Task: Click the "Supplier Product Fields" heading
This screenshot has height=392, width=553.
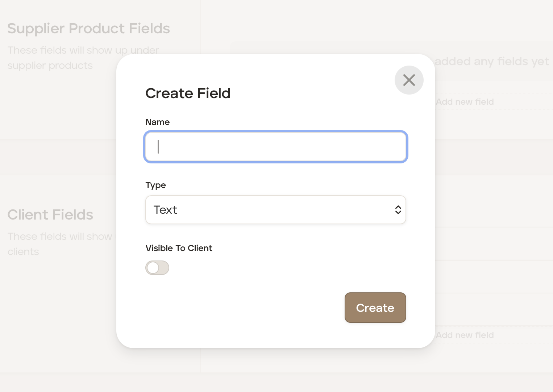Action: tap(88, 29)
